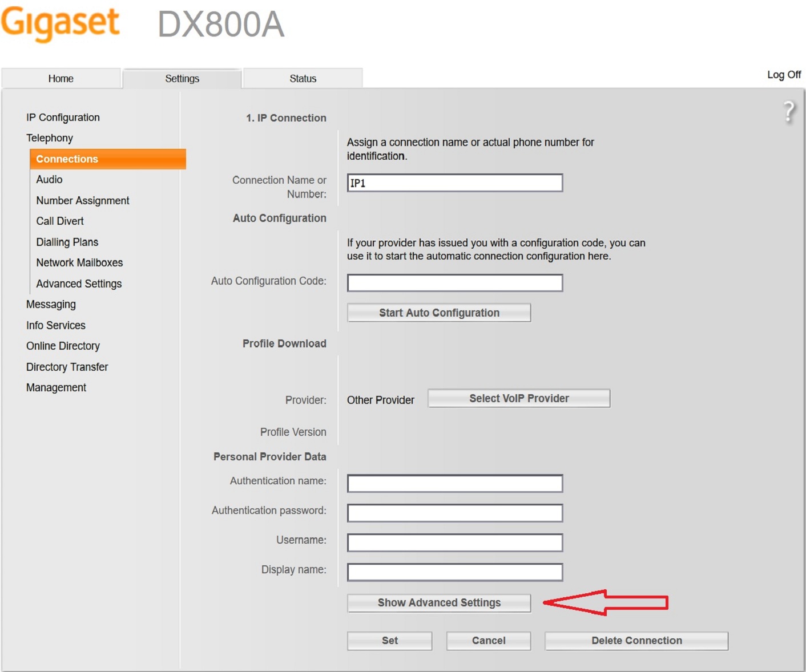Open the Number Assignment page
This screenshot has width=806, height=672.
[x=83, y=201]
